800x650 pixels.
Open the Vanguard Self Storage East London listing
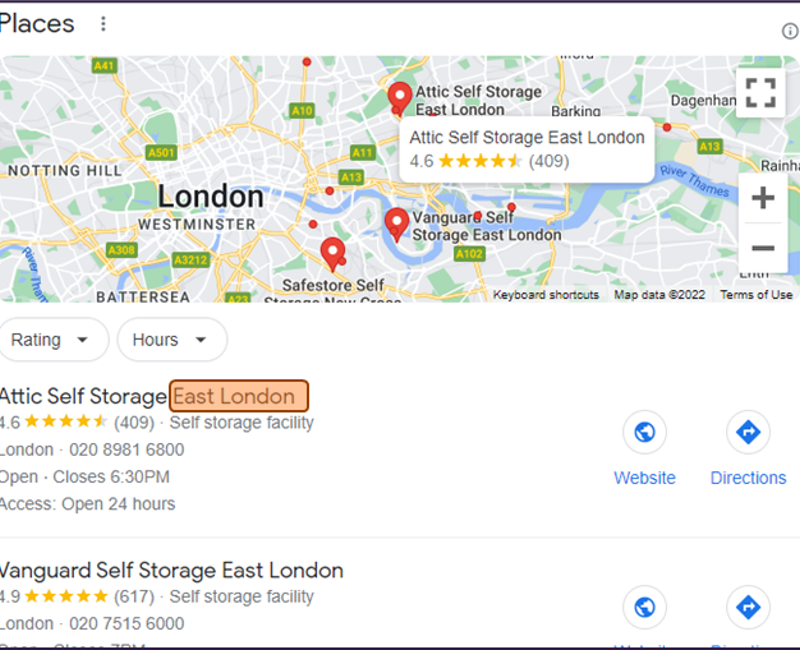pos(171,570)
